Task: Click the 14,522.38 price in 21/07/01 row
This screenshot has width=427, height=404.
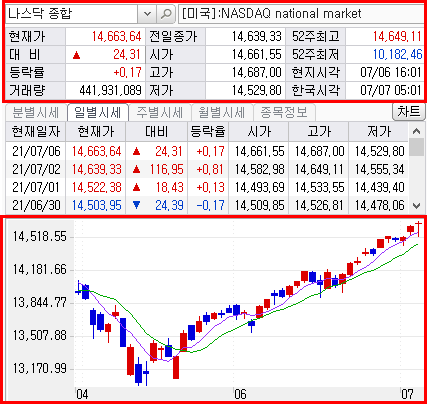Action: [97, 187]
